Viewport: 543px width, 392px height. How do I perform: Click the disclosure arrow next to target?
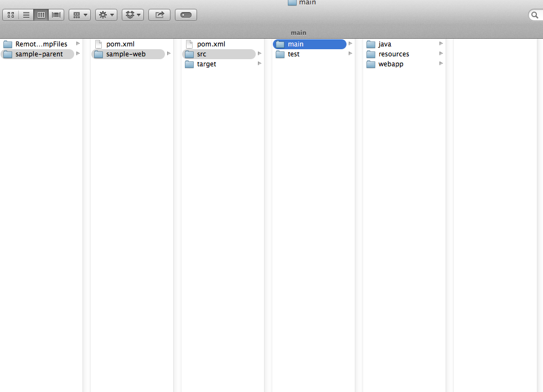coord(260,64)
